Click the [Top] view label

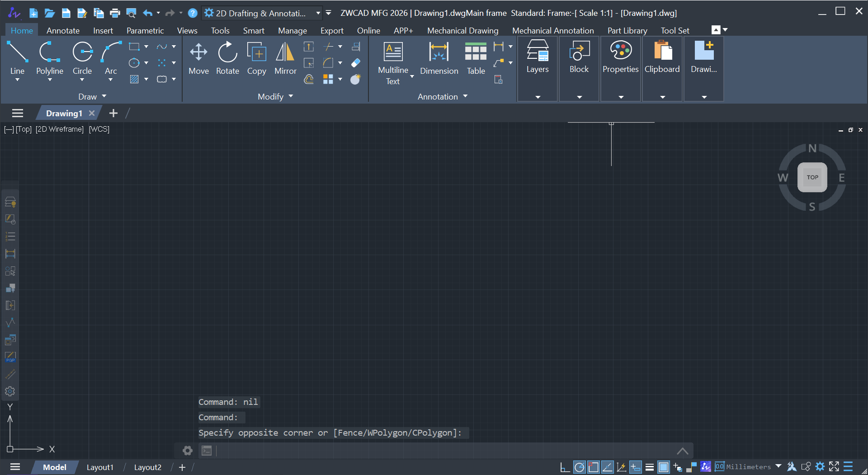click(24, 129)
